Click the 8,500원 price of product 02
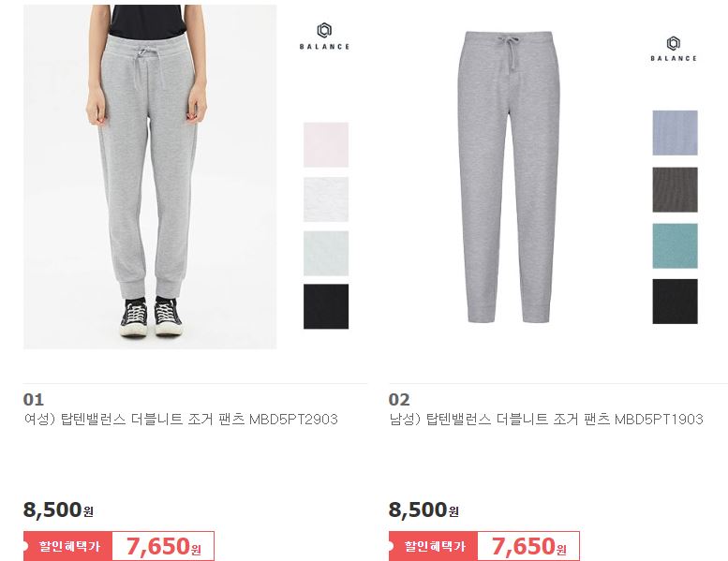This screenshot has width=728, height=561. [423, 509]
